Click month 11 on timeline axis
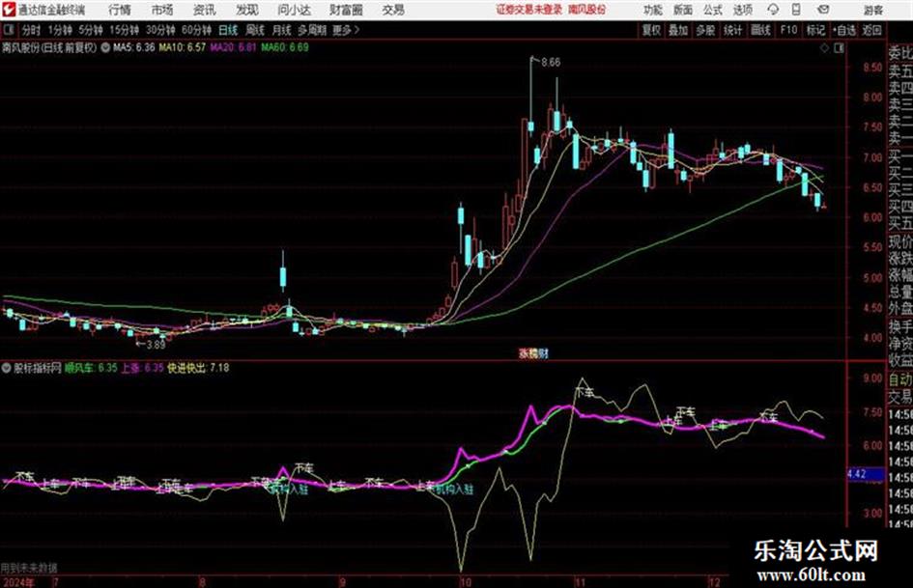The width and height of the screenshot is (913, 588). pos(580,581)
